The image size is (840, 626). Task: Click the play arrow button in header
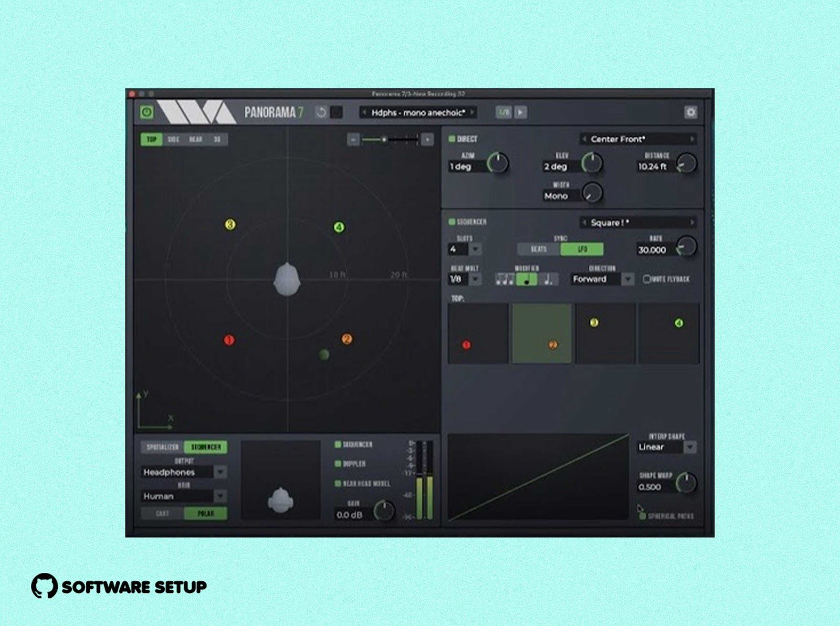(520, 112)
